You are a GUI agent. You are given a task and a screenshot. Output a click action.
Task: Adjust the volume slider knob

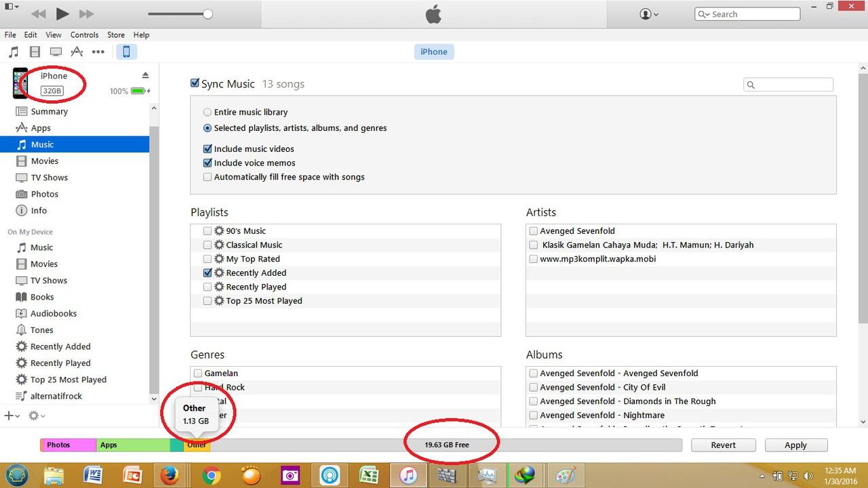click(208, 14)
